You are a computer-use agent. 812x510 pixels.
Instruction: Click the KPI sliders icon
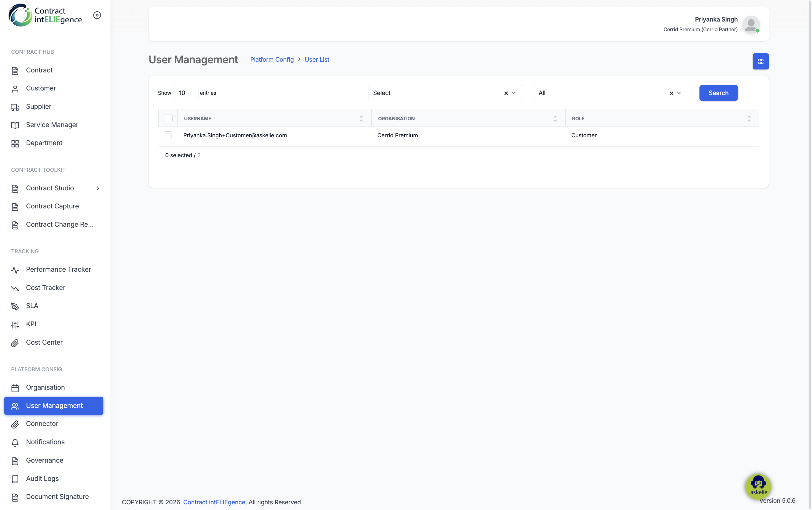click(15, 324)
